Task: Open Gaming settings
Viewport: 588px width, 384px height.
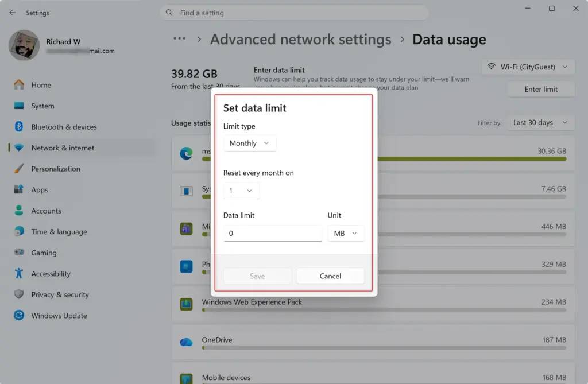Action: coord(82,253)
